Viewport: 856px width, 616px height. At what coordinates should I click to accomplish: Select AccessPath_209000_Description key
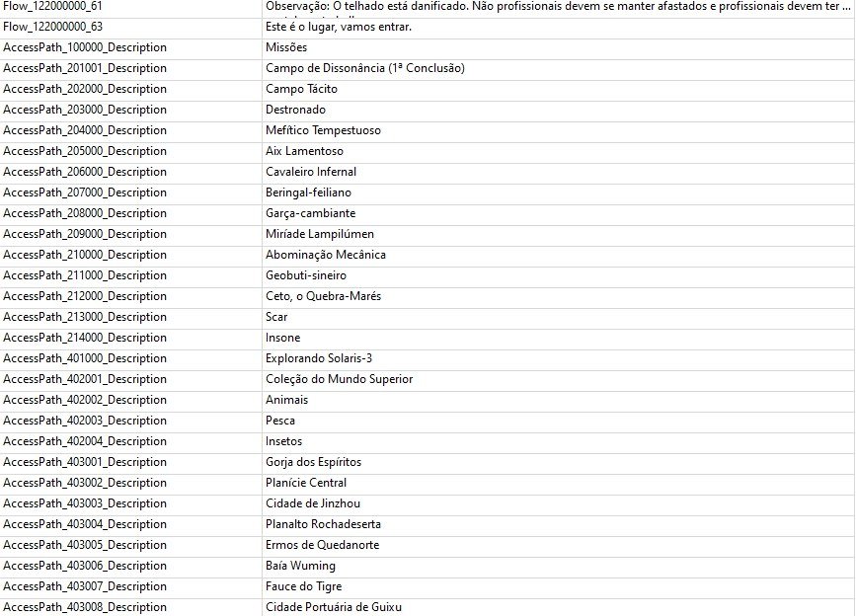130,235
